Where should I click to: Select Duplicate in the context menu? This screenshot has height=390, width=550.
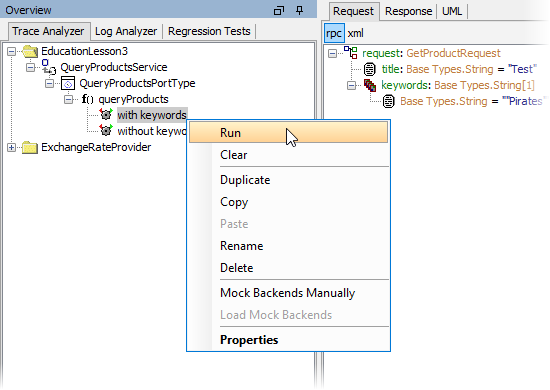click(245, 180)
